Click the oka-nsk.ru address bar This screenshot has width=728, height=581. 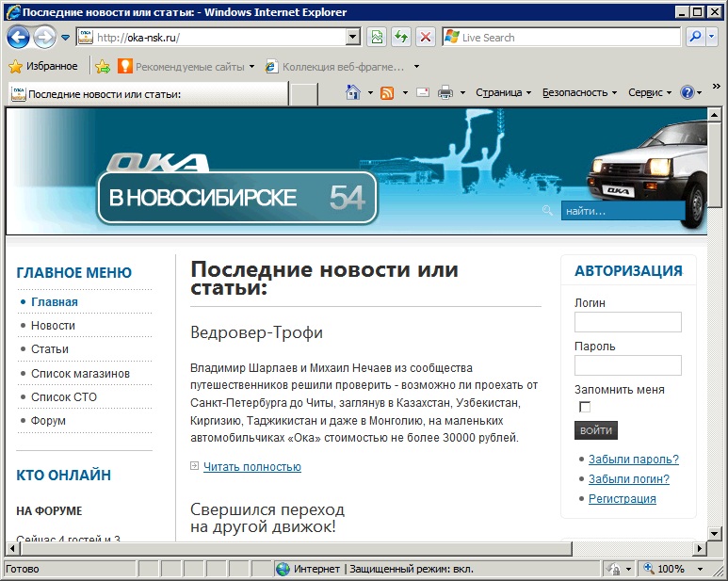click(x=211, y=37)
